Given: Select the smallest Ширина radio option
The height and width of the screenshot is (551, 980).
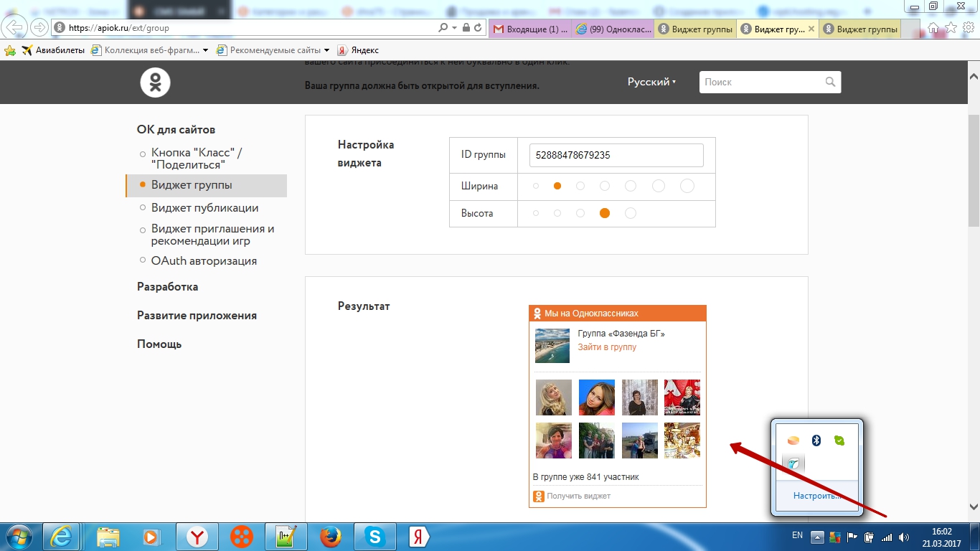Looking at the screenshot, I should tap(536, 186).
